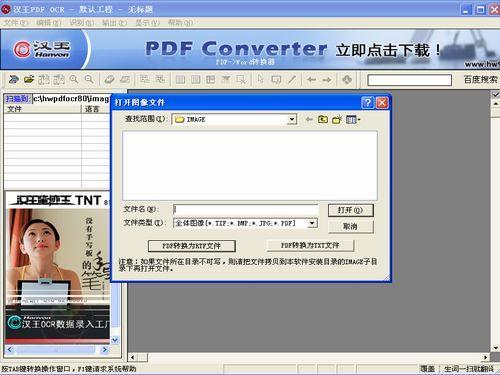This screenshot has height=375, width=500.
Task: Click the speech-bubble shaped toolbar icon
Action: (x=276, y=80)
